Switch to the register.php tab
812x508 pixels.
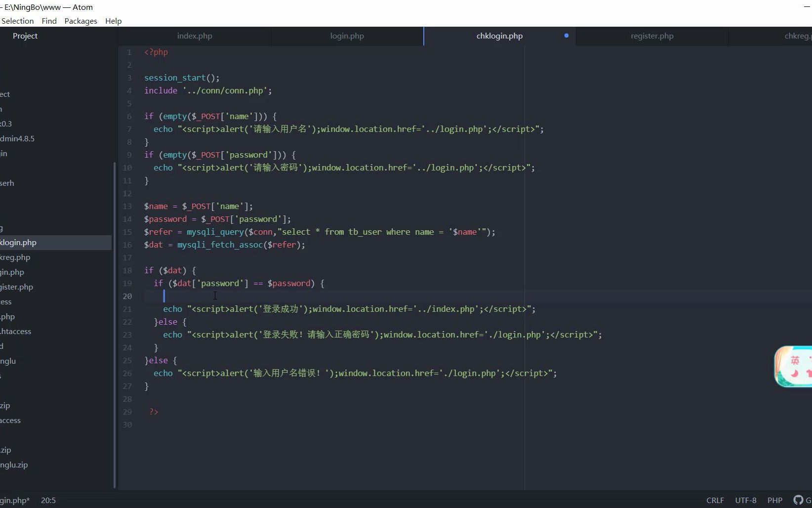pos(651,36)
